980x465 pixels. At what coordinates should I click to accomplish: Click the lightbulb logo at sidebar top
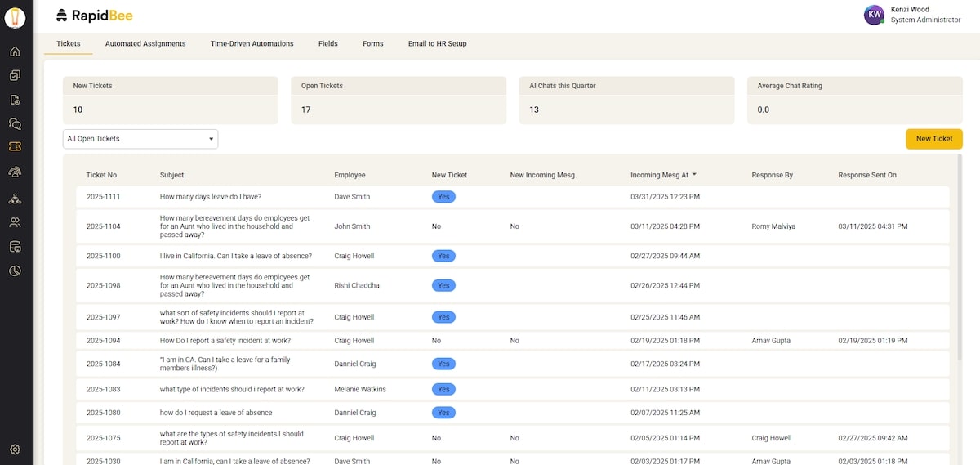click(x=15, y=17)
